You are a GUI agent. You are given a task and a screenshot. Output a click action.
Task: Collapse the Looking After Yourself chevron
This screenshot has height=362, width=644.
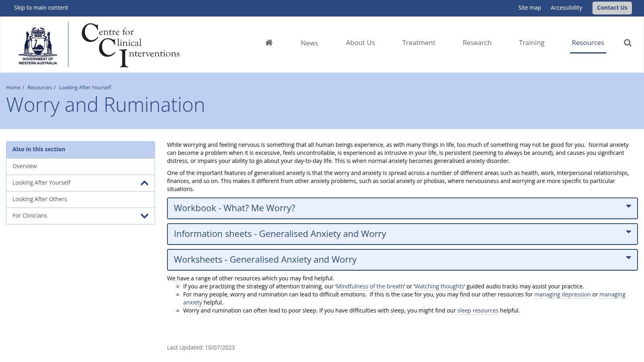pyautogui.click(x=144, y=183)
